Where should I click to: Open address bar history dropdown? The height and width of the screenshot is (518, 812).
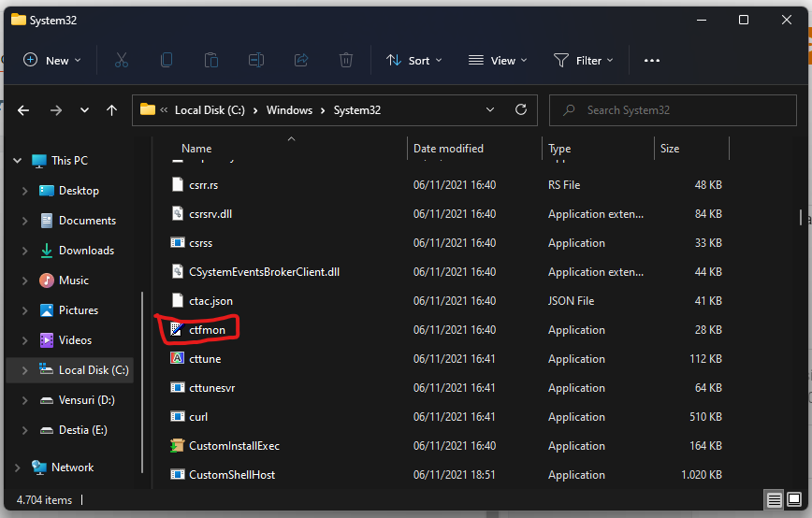(490, 109)
